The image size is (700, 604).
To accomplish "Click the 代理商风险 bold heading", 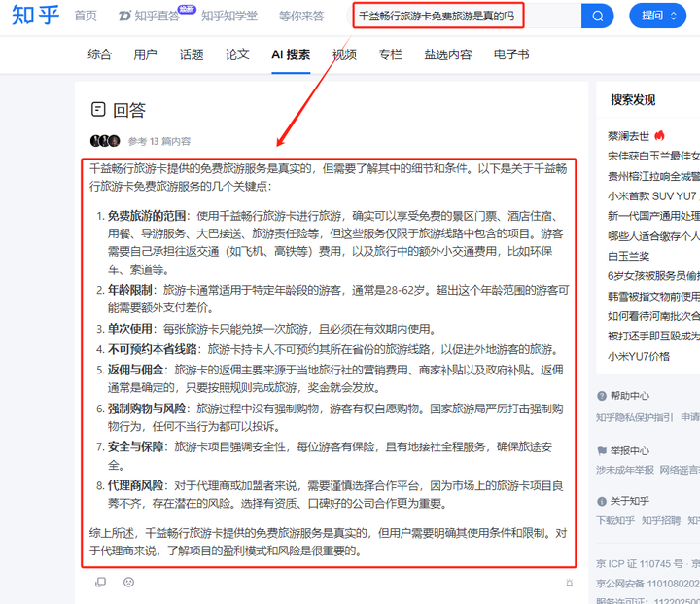I will point(136,485).
